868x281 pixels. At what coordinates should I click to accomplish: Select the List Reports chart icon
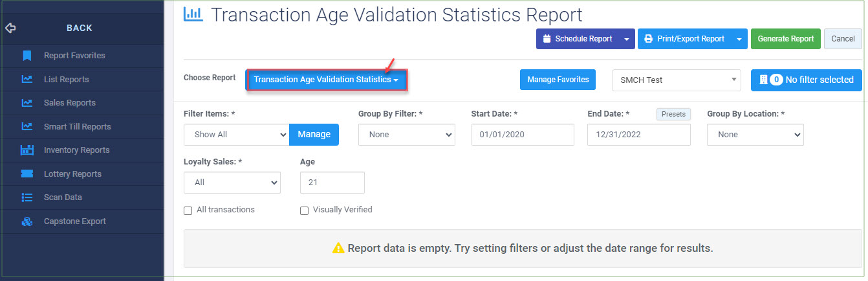pos(27,79)
